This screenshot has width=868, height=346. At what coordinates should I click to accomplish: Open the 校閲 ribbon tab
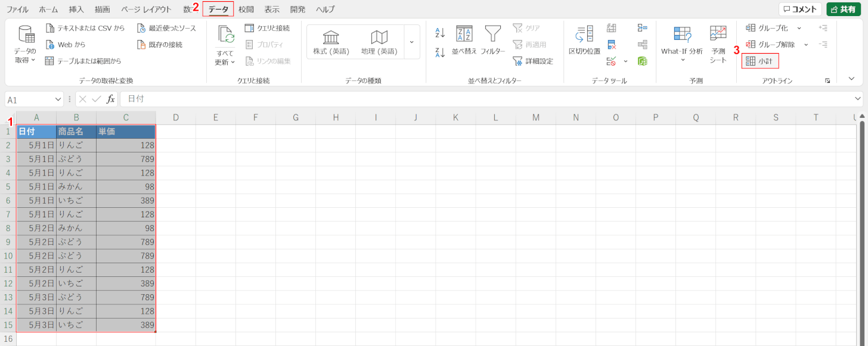[x=246, y=10]
